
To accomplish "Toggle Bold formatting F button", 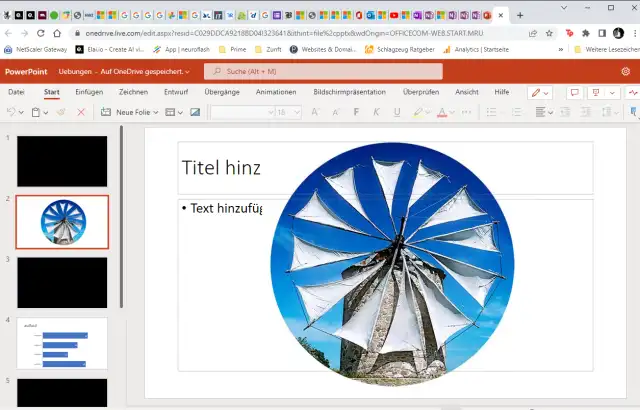I will (x=356, y=112).
